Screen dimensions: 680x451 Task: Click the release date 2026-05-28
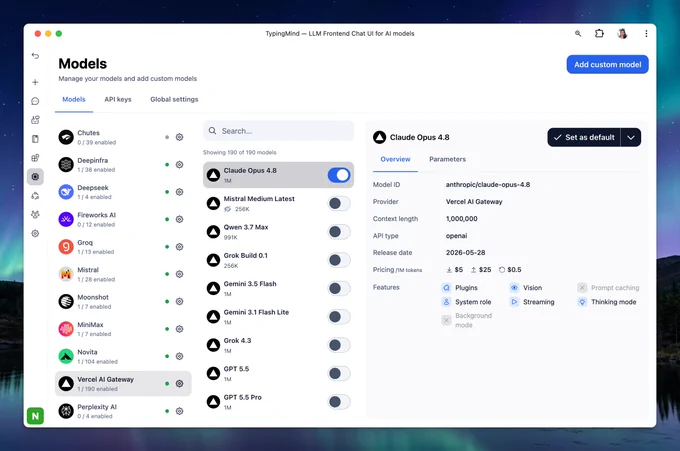(x=465, y=252)
